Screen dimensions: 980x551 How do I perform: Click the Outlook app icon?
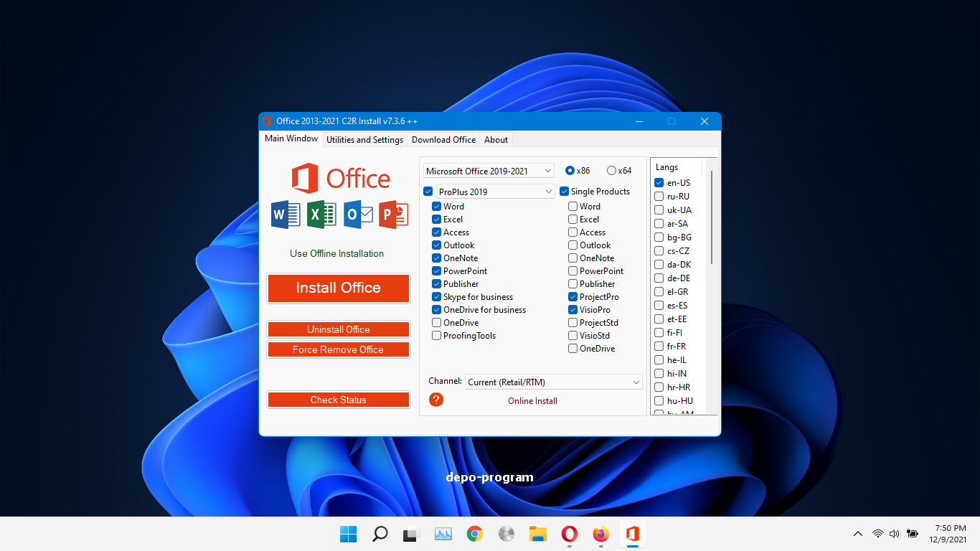tap(357, 215)
